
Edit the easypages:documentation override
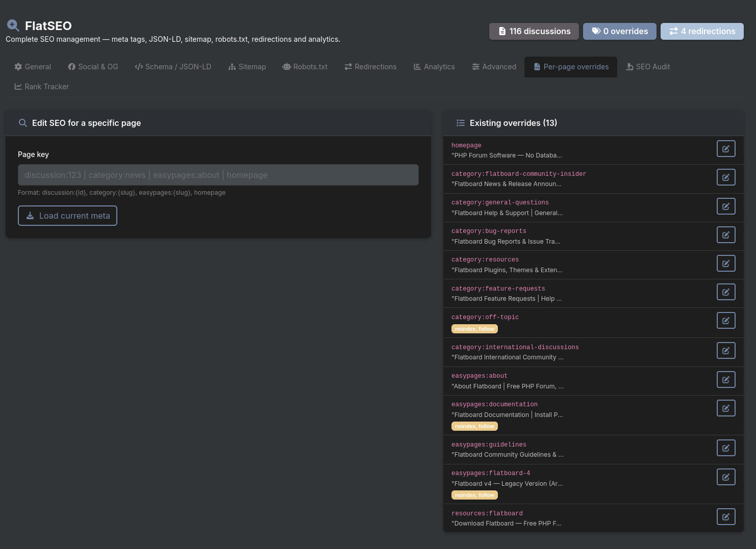(725, 408)
